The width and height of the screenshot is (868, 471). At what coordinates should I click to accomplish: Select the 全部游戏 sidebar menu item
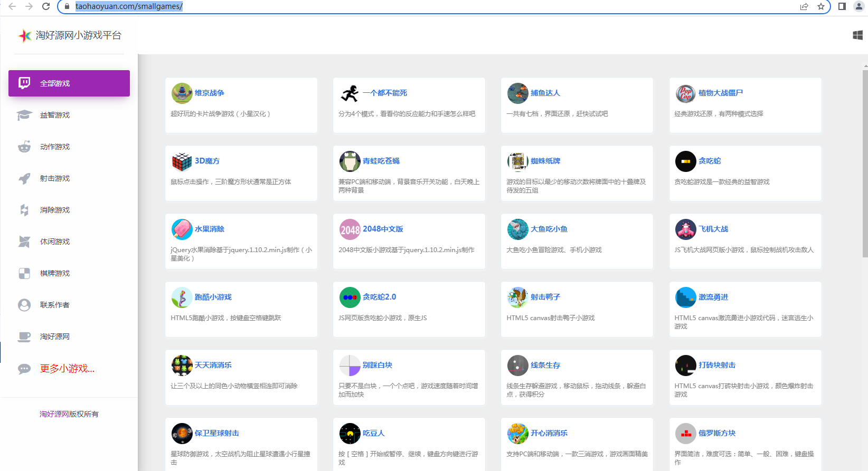[69, 83]
